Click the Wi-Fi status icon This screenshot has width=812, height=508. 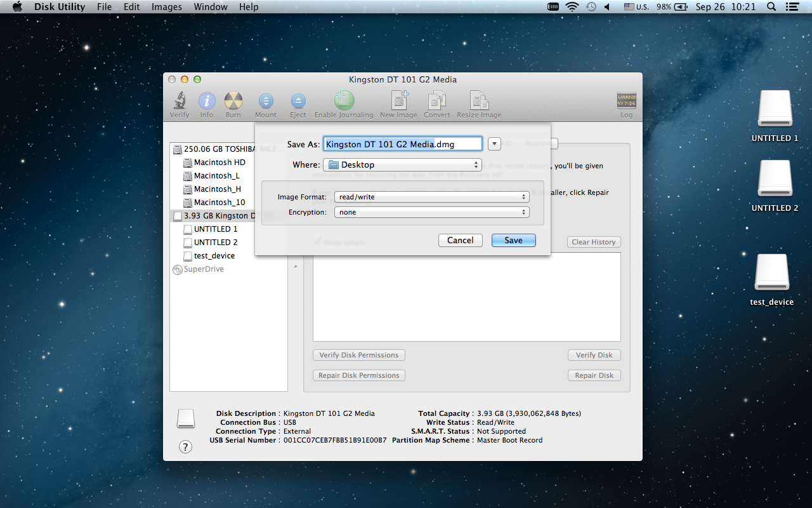pos(572,7)
